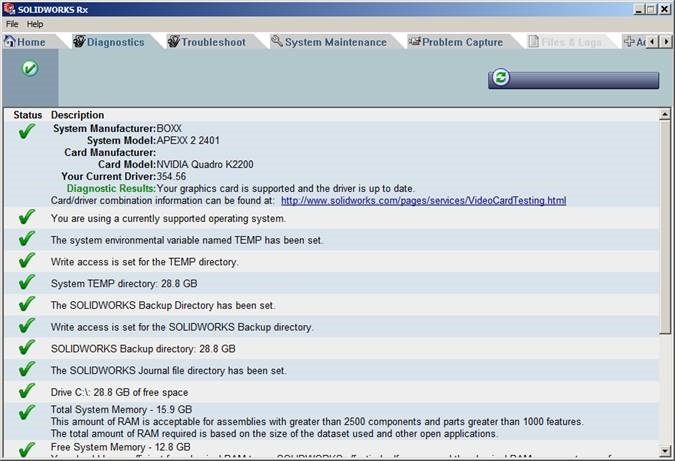
Task: Click checkmark beside System TEMP directory 28.8 GB
Action: click(x=27, y=282)
